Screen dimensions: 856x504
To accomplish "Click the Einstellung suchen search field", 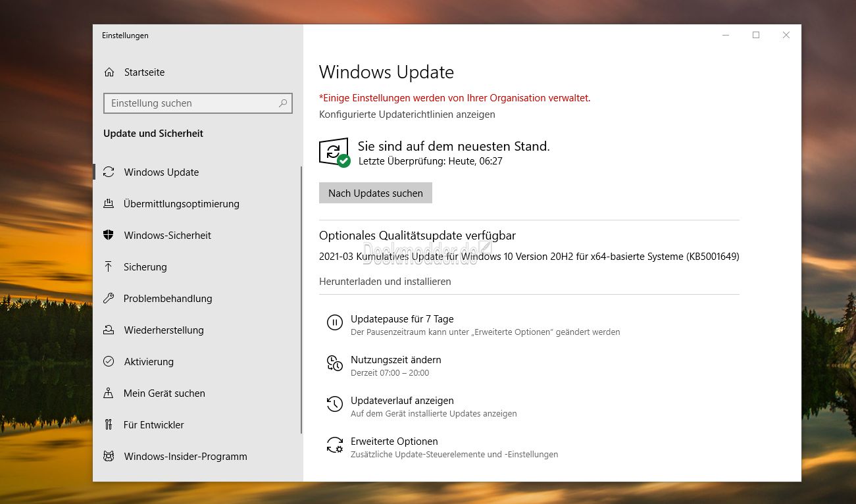I will [198, 103].
